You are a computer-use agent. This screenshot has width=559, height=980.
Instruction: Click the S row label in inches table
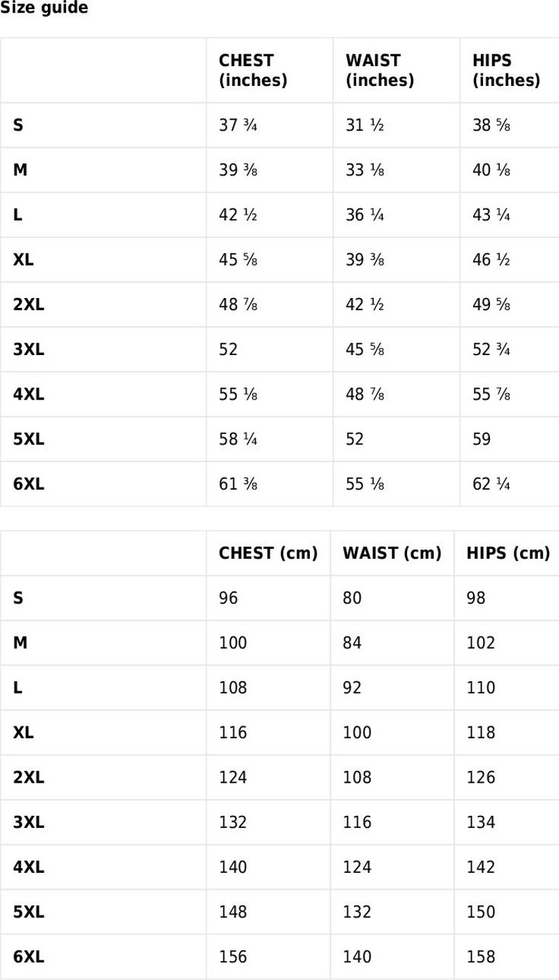[x=18, y=125]
